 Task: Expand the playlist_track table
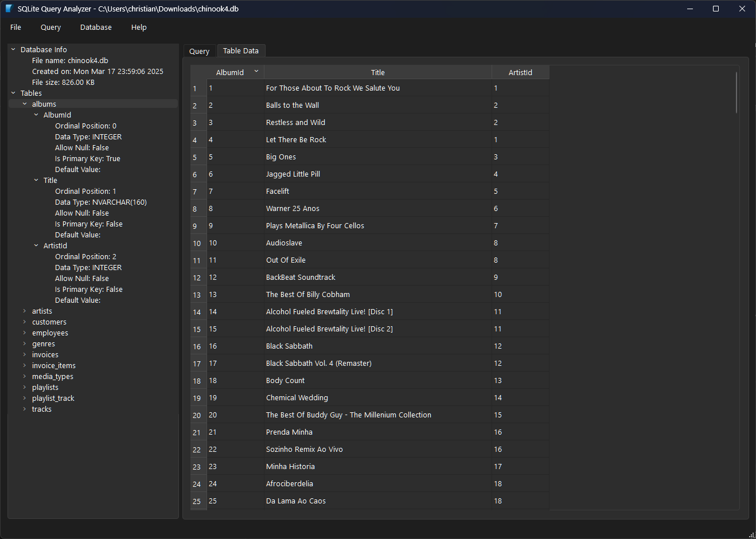25,398
